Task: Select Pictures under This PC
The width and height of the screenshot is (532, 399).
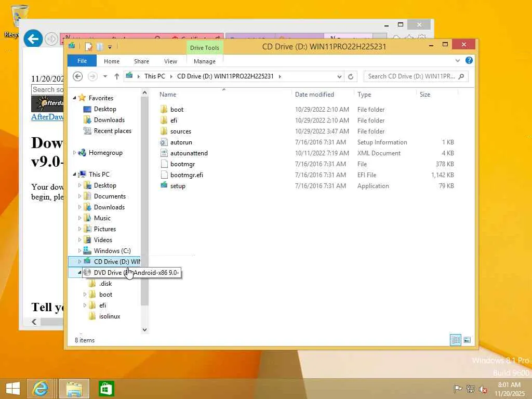Action: [104, 229]
